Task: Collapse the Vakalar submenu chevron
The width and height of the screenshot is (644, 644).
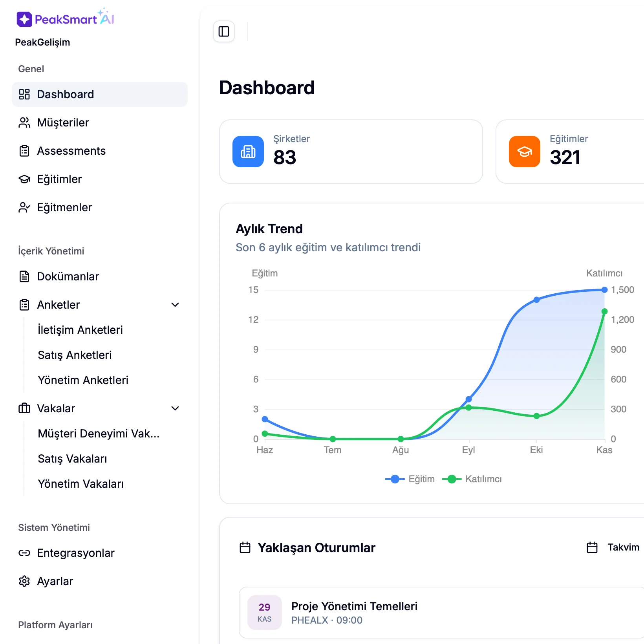Action: coord(175,408)
